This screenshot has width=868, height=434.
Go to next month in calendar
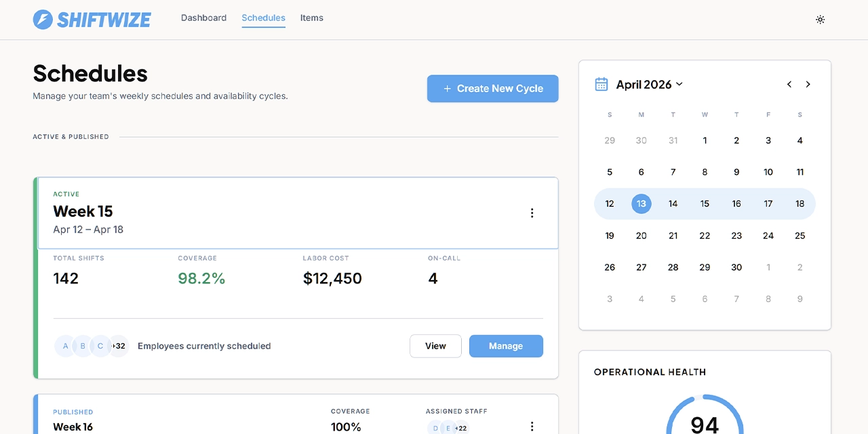point(808,84)
